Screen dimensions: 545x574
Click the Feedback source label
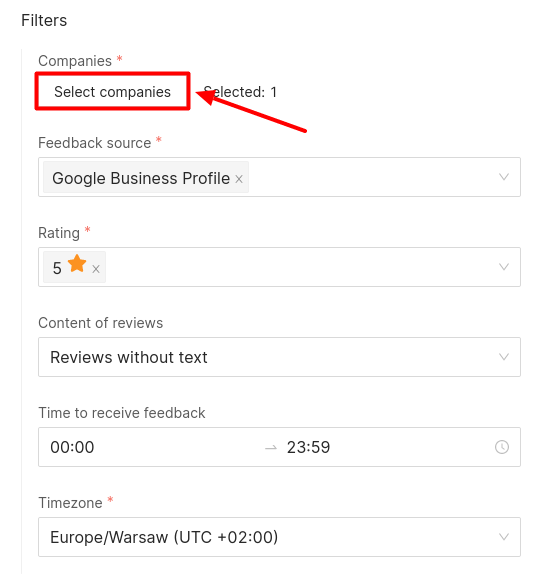point(94,143)
